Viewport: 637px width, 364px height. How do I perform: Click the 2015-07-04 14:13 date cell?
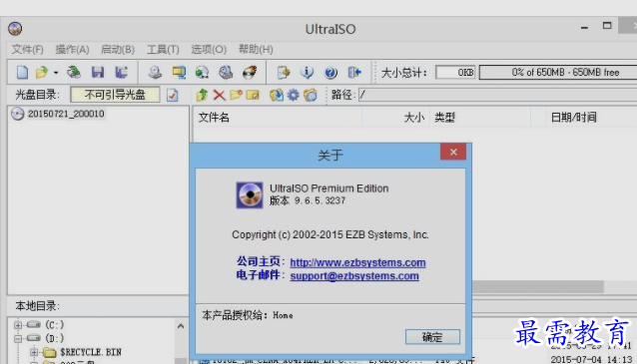[x=591, y=360]
